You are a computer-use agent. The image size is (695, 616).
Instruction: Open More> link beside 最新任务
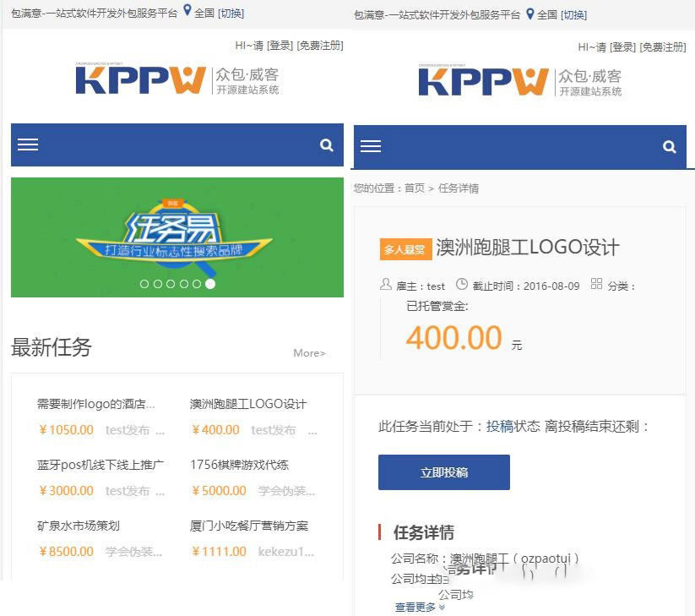(x=309, y=353)
